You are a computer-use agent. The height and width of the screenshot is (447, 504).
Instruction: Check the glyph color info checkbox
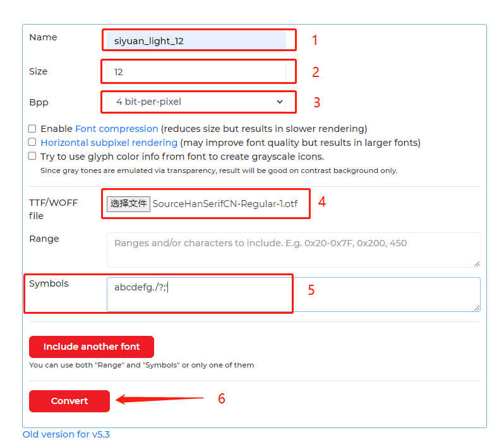click(x=32, y=156)
